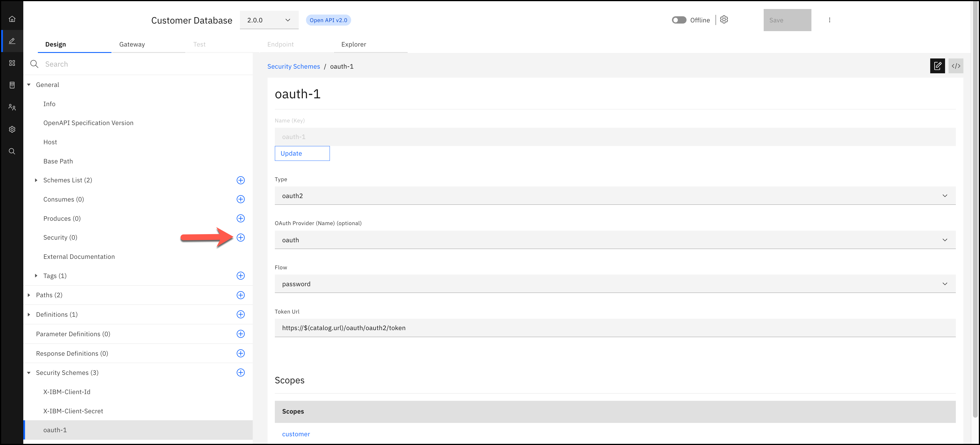Collapse the General section
The width and height of the screenshot is (980, 445).
click(x=29, y=85)
